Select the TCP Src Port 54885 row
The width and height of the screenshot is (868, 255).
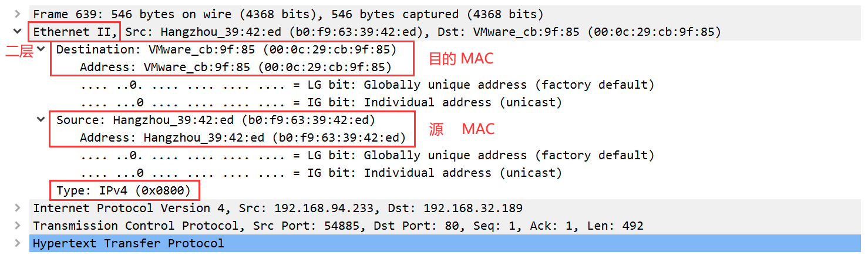coord(338,226)
